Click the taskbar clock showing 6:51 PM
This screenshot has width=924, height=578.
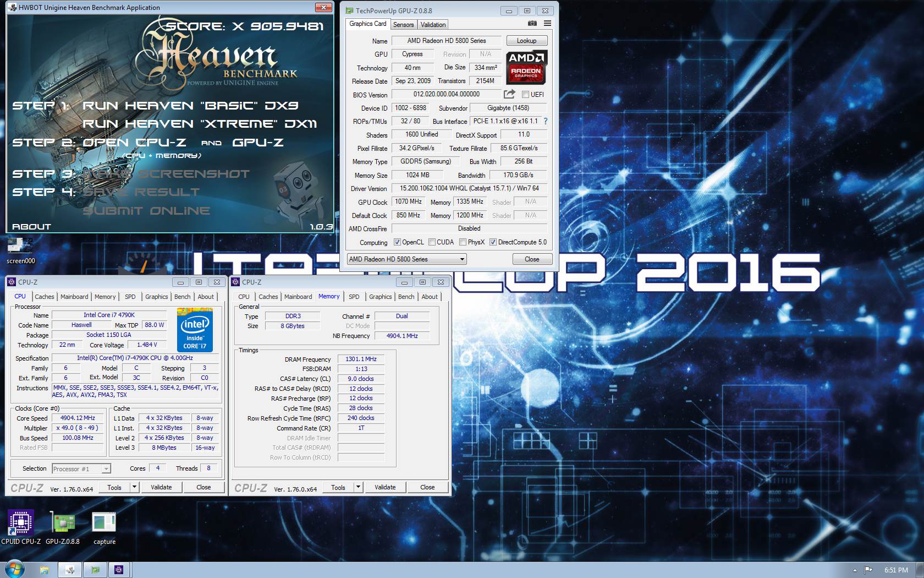pos(896,570)
